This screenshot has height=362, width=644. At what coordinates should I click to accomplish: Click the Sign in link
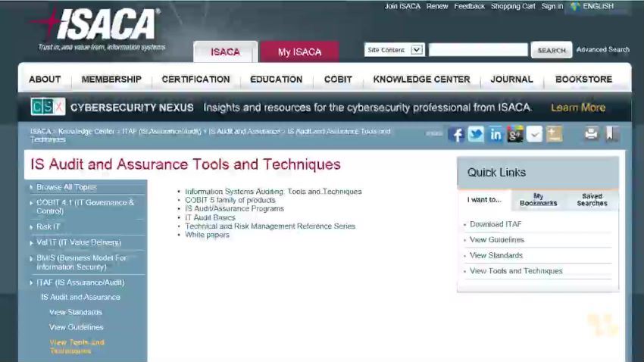pyautogui.click(x=552, y=6)
